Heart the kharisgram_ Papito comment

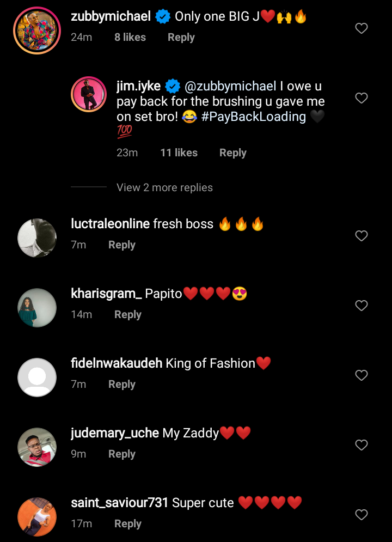click(x=362, y=306)
